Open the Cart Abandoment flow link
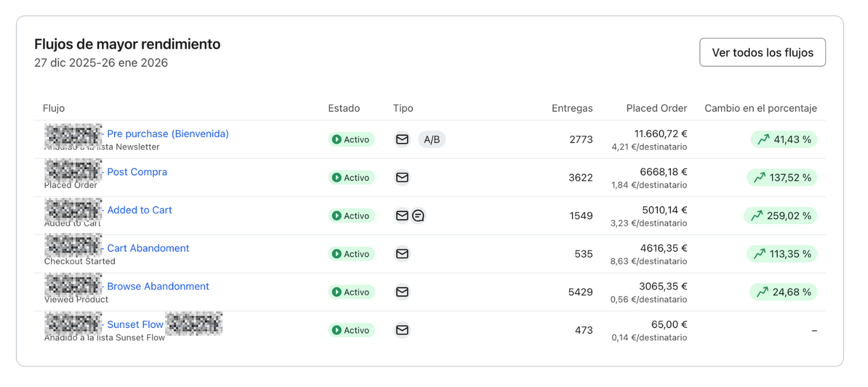The image size is (868, 387). click(148, 249)
